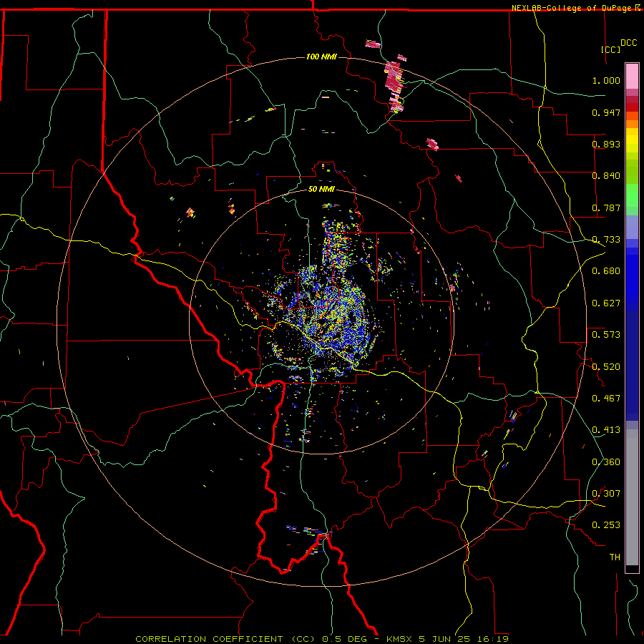Click the TH threshold label on legend
Screen dimensions: 644x644
[x=615, y=557]
